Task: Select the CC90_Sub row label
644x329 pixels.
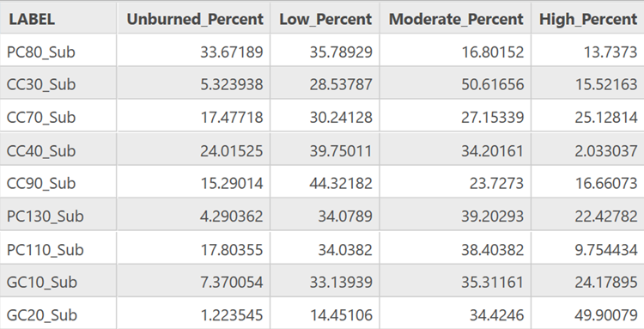Action: point(58,183)
